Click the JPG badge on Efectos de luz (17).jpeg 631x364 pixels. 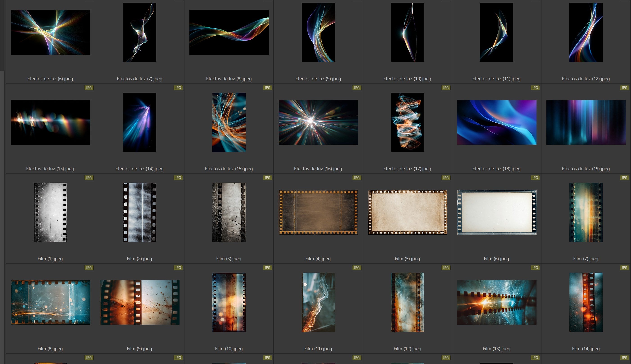tap(446, 88)
